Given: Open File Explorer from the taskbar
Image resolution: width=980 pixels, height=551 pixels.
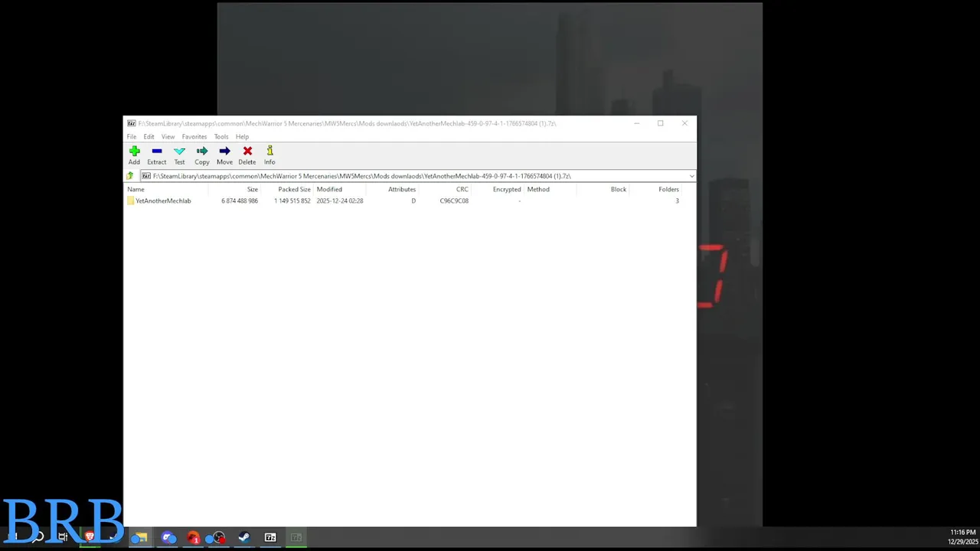Looking at the screenshot, I should (139, 537).
